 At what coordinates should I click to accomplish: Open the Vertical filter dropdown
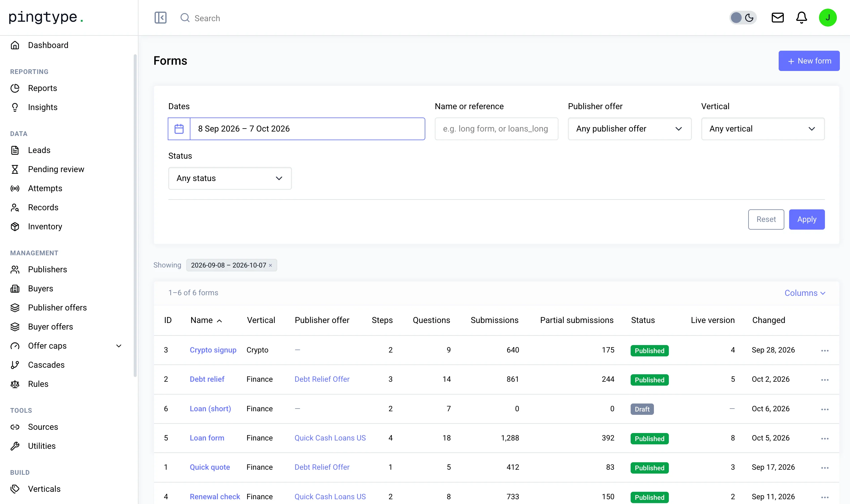[763, 129]
